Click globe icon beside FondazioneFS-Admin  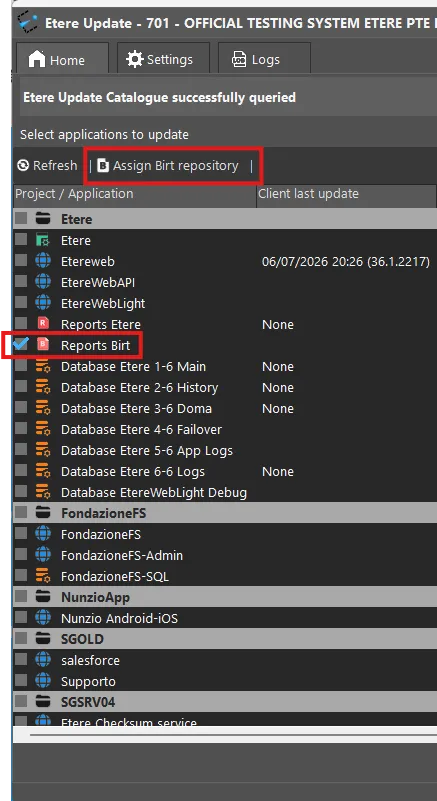[x=43, y=555]
